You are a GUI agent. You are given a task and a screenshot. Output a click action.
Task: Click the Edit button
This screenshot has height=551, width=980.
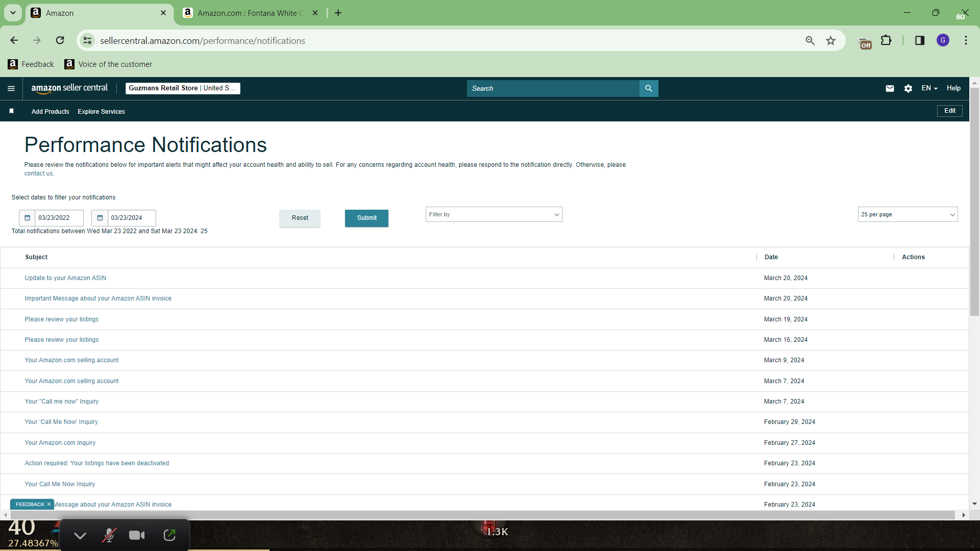(949, 111)
